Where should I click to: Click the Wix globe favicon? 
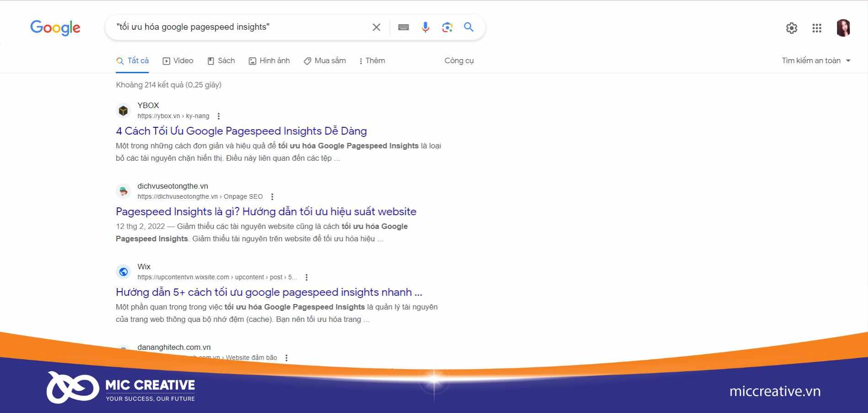pyautogui.click(x=123, y=272)
